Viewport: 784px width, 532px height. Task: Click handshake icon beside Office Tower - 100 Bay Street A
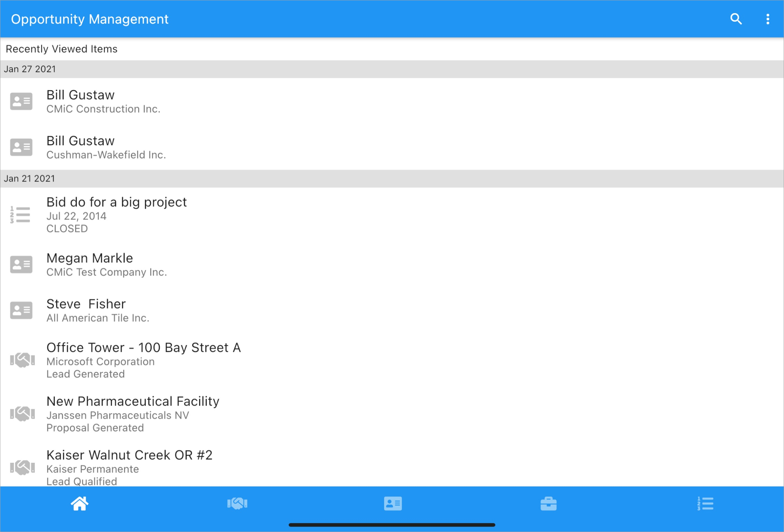coord(22,360)
